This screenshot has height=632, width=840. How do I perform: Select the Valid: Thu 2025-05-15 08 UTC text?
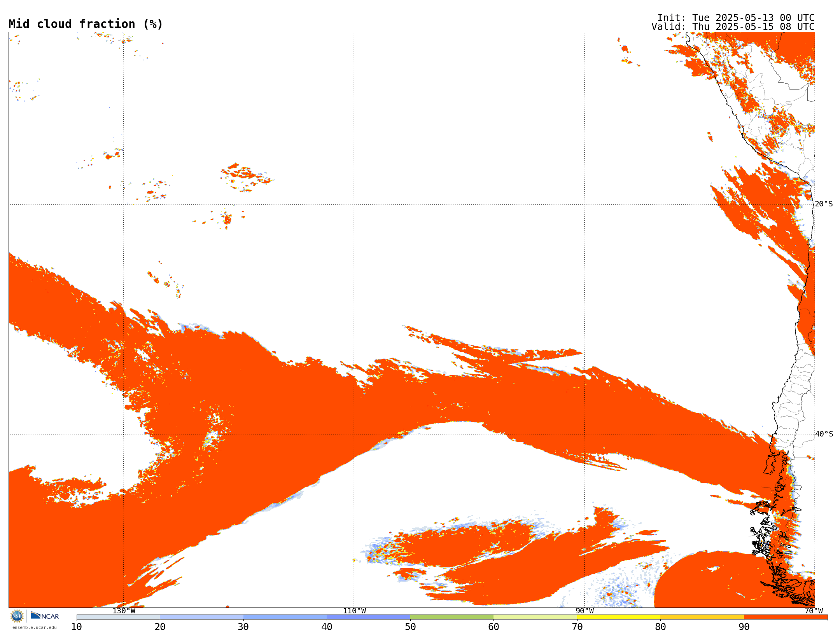733,27
